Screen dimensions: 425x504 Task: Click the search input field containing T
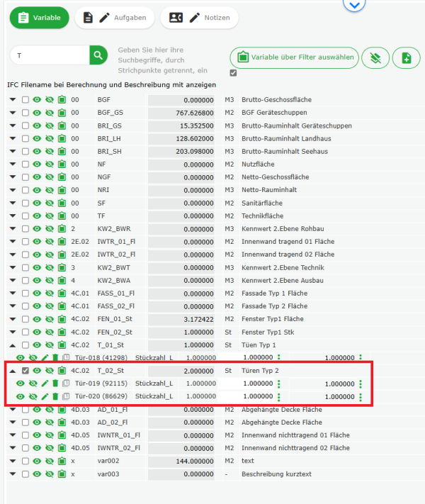(50, 55)
